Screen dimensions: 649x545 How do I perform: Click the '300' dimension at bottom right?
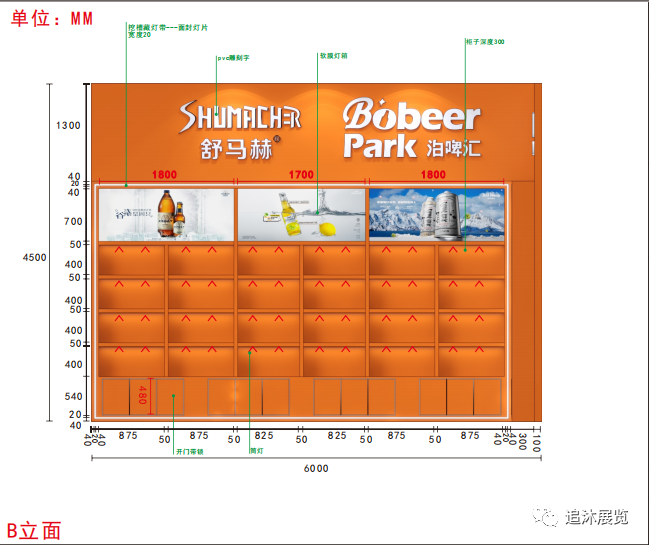[x=522, y=441]
